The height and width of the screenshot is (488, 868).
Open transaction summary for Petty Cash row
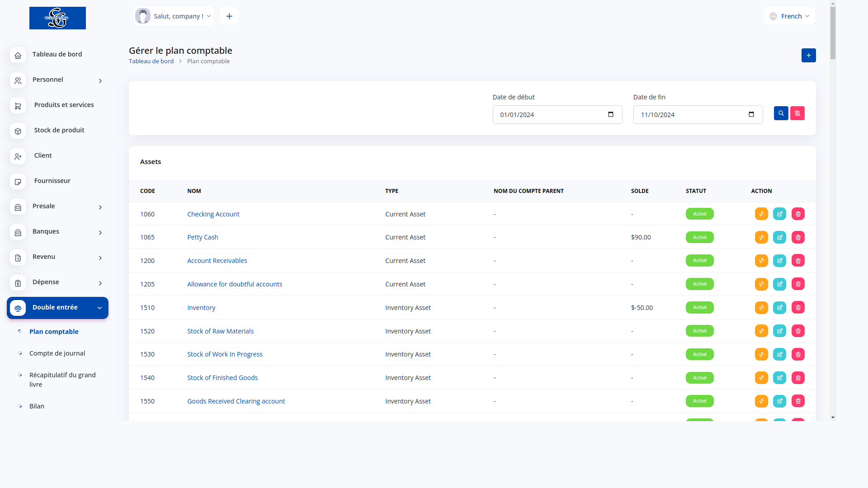[761, 237]
